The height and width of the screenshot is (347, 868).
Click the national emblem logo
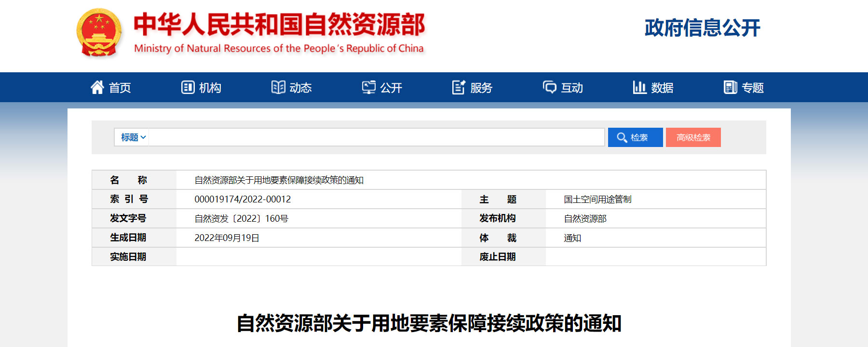[99, 33]
